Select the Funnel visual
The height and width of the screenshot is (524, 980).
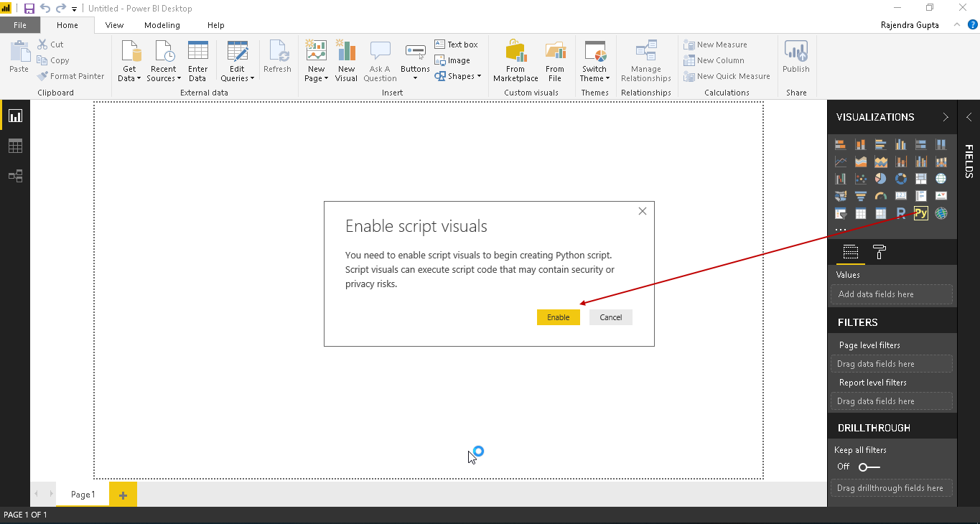861,196
